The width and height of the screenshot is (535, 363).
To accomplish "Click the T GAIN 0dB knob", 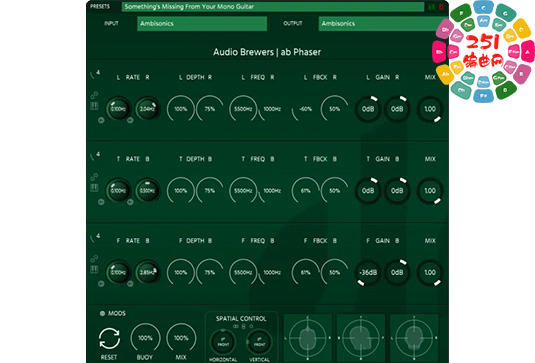I will pos(368,191).
